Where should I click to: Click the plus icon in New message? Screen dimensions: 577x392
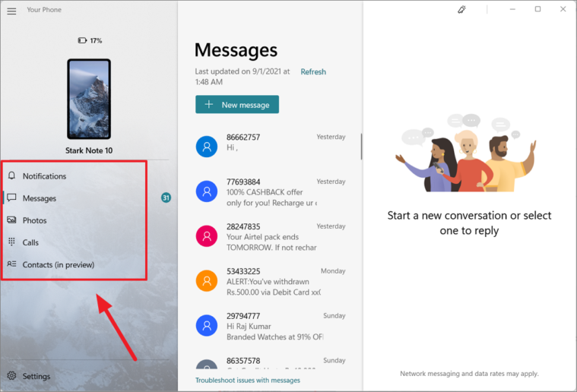click(208, 104)
